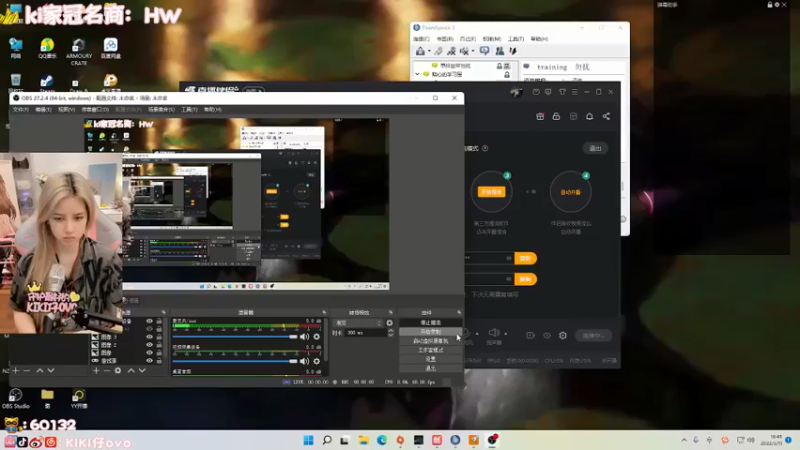Toggle visibility of the topmost source
The width and height of the screenshot is (800, 450).
pos(149,321)
